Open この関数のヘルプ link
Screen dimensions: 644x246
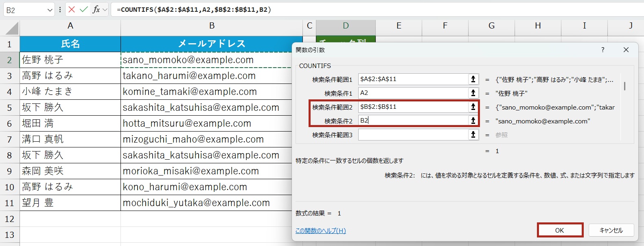click(320, 231)
